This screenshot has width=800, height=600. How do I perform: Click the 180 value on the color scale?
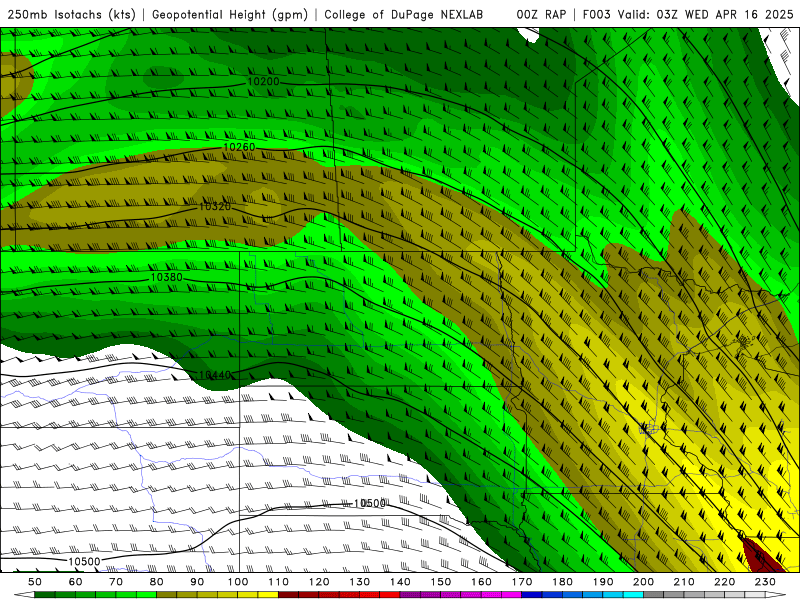562,582
